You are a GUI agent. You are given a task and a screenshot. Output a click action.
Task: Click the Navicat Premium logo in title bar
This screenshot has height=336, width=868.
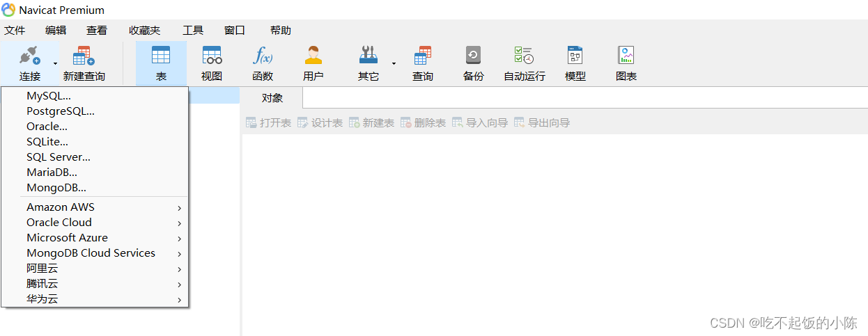pyautogui.click(x=8, y=10)
